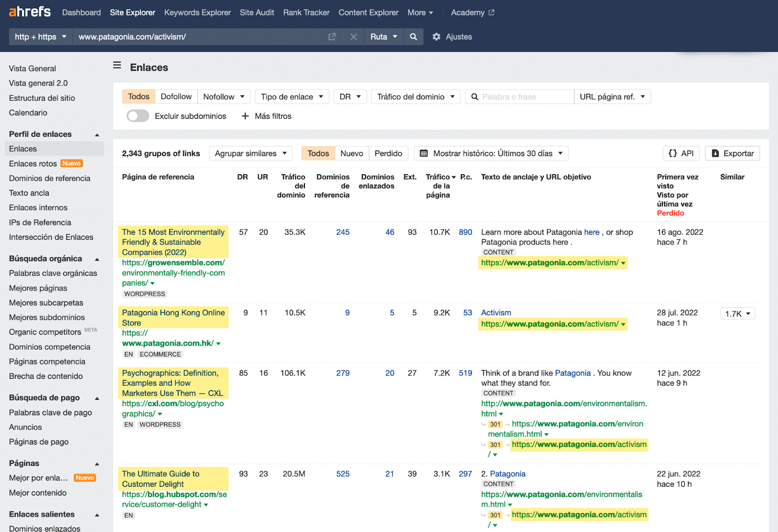The image size is (778, 532).
Task: Open Ajustes gear settings
Action: click(x=452, y=36)
